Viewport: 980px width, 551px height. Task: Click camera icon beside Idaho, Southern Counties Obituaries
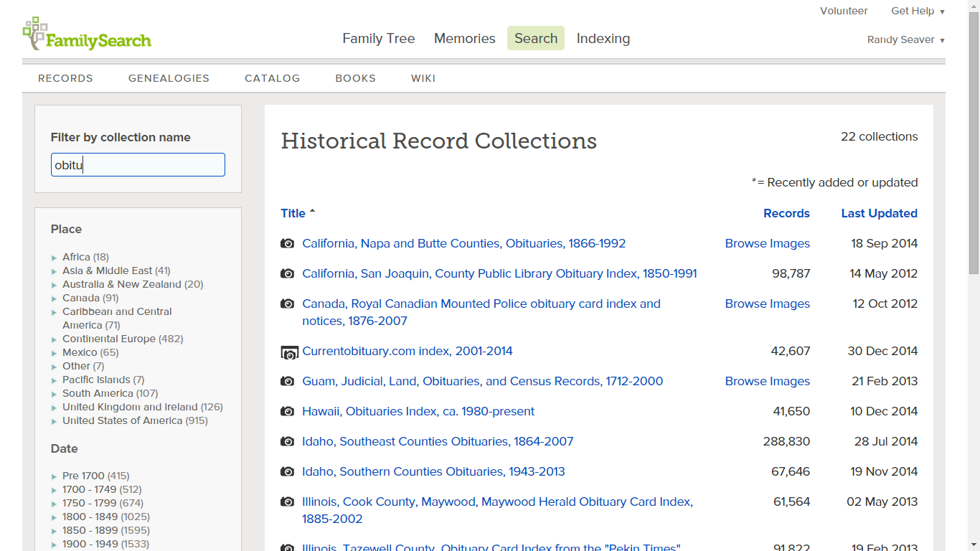pyautogui.click(x=288, y=472)
